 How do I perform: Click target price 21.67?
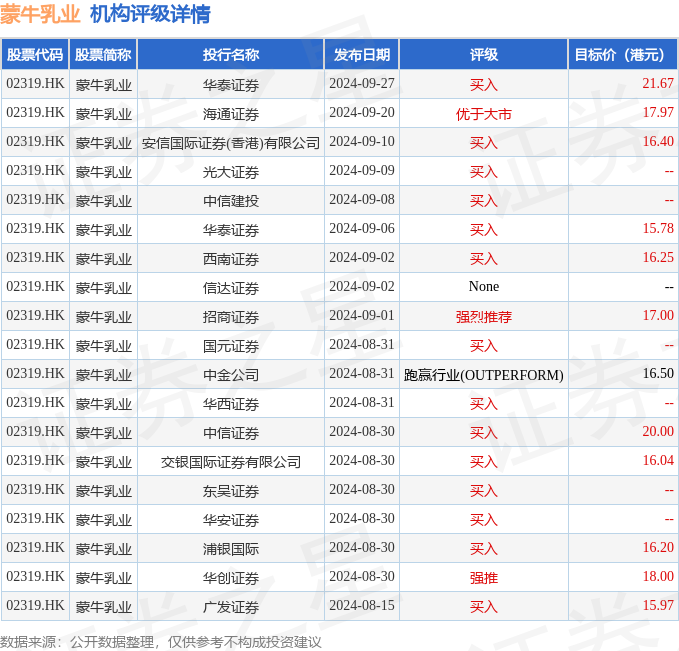coord(658,83)
